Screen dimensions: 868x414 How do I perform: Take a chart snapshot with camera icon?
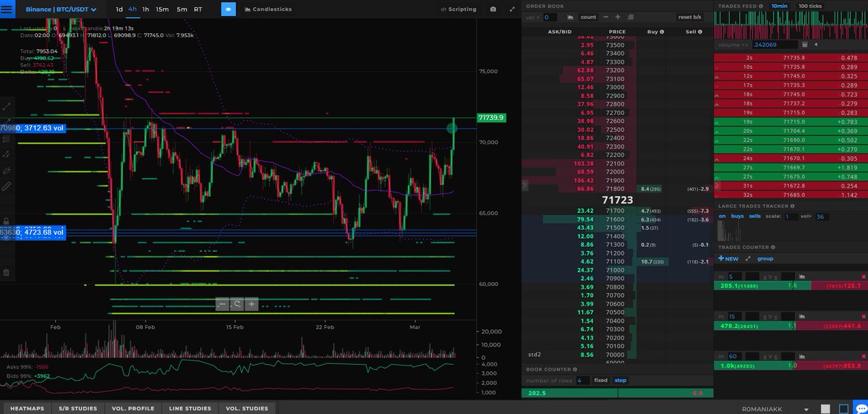point(493,9)
